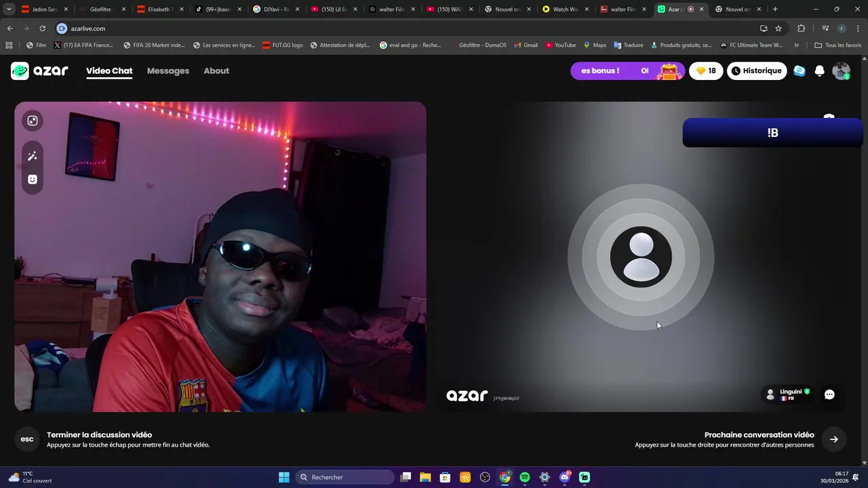Expand the hidden bookmarks chevron
The height and width of the screenshot is (488, 868).
click(x=796, y=45)
